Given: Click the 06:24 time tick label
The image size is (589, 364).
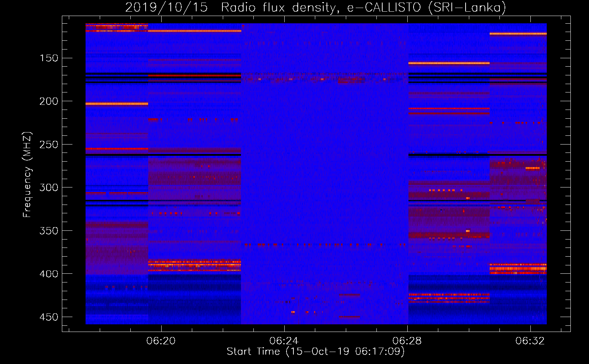Looking at the screenshot, I should coord(284,341).
